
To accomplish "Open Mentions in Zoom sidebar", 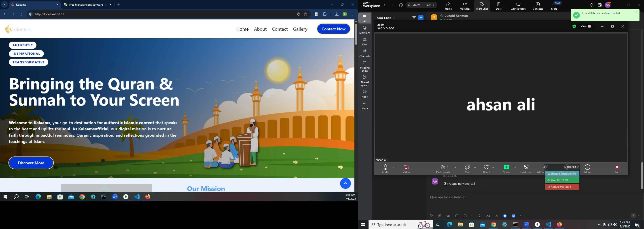I will (365, 30).
